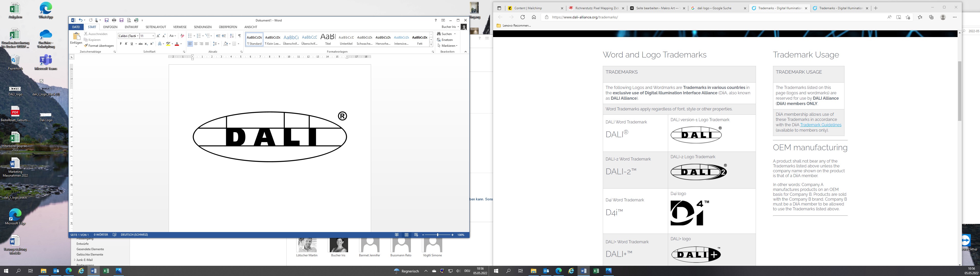Open the line spacing dropdown
980x276 pixels.
[216, 44]
